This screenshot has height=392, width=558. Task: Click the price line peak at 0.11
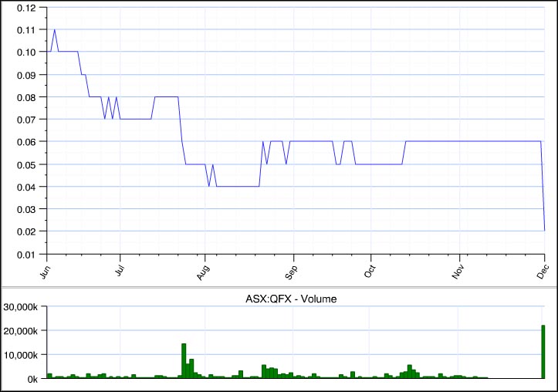pyautogui.click(x=54, y=30)
